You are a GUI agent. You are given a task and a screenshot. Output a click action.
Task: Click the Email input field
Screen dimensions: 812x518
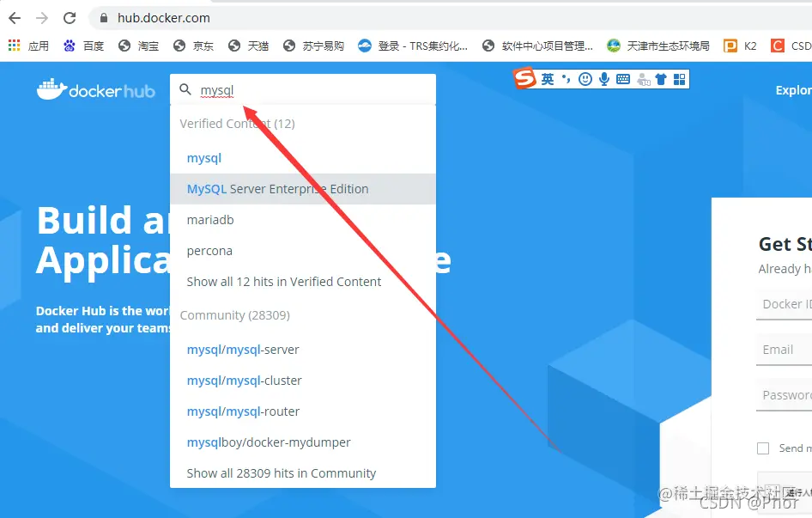click(785, 349)
